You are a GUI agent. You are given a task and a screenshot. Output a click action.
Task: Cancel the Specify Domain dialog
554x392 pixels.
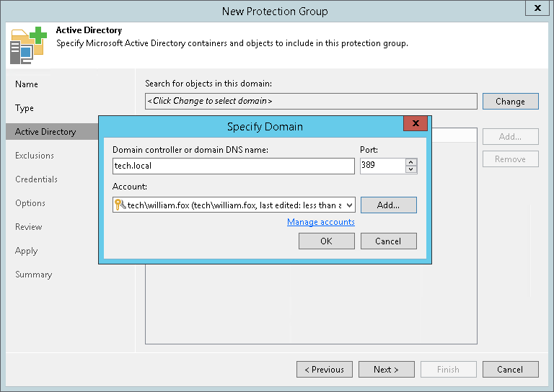[388, 241]
